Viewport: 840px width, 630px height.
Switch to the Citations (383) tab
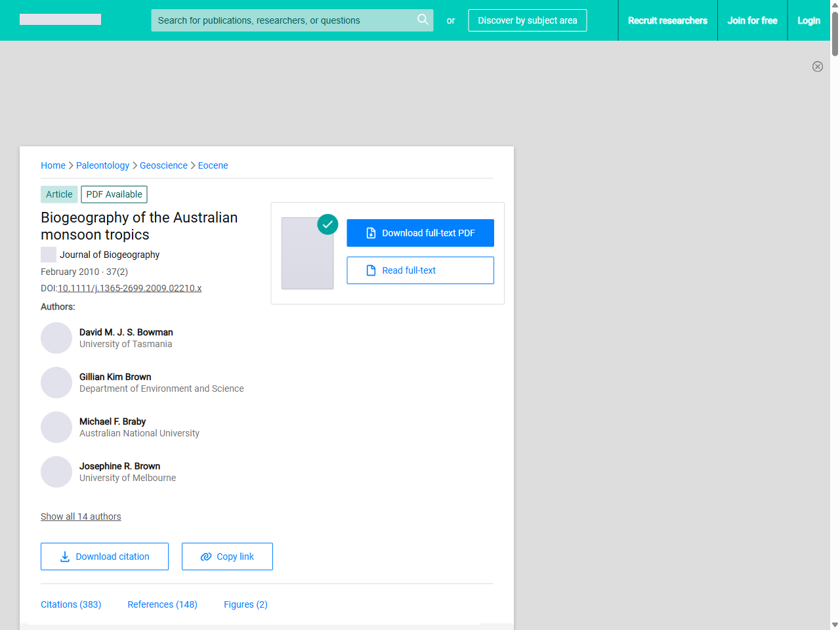coord(70,604)
